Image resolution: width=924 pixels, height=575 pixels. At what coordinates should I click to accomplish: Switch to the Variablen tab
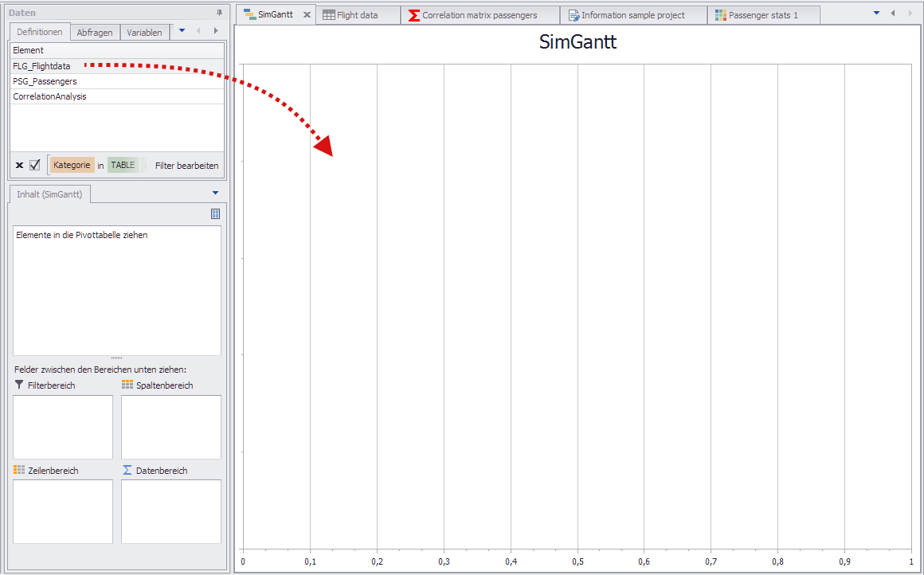[x=144, y=32]
